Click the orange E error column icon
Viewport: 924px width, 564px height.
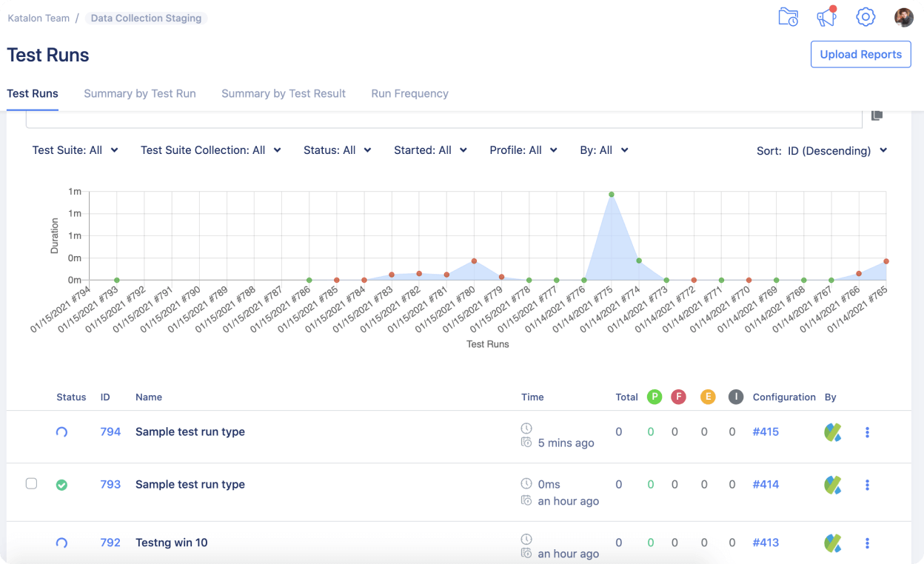point(708,397)
